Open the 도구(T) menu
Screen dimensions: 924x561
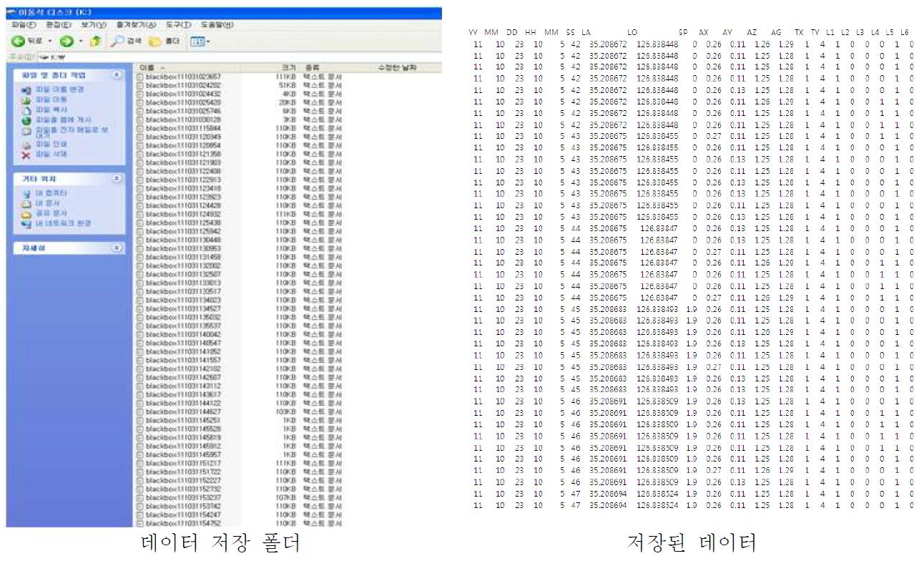tap(180, 25)
